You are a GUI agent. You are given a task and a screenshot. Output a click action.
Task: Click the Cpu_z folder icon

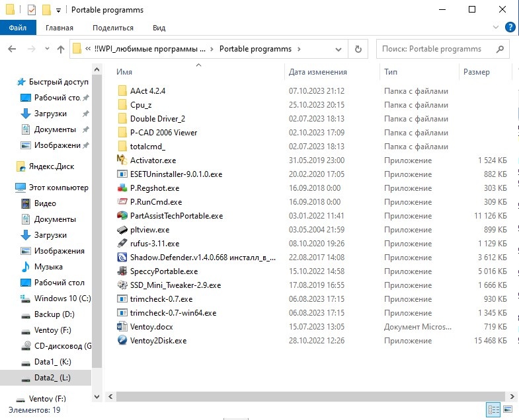(x=122, y=104)
